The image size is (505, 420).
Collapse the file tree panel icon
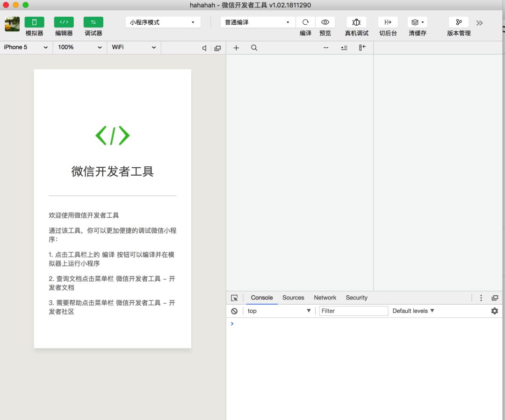click(362, 48)
